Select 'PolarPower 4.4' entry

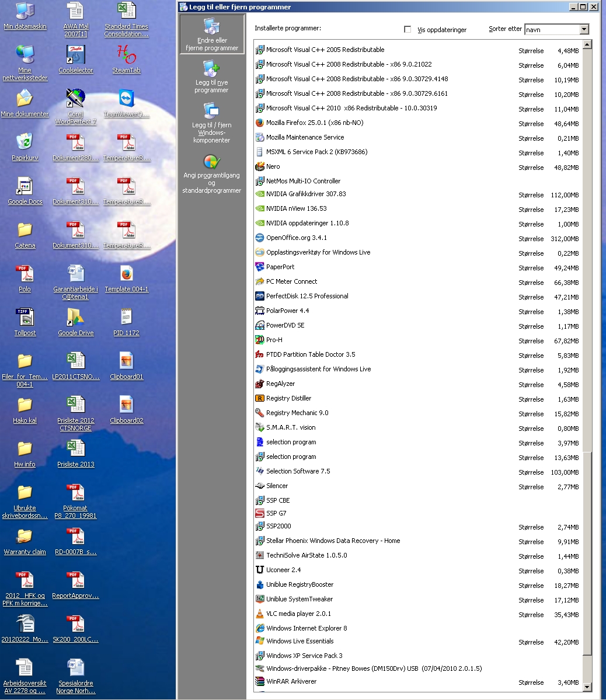418,311
